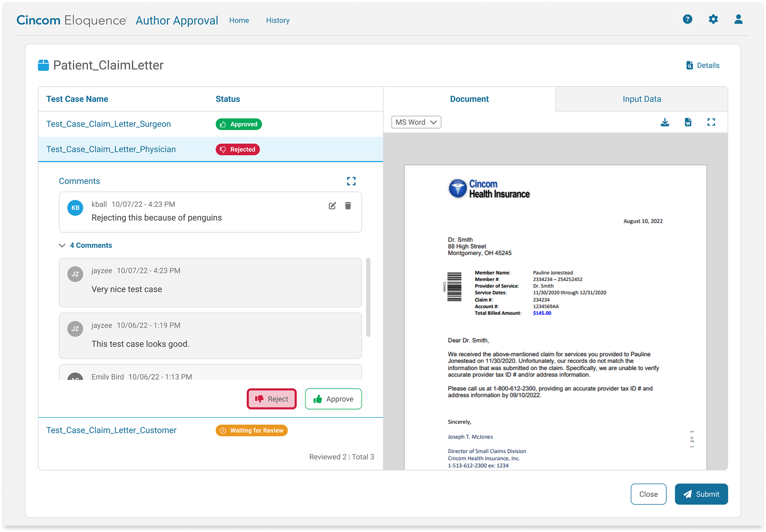Click the Rejected status badge

(x=238, y=149)
